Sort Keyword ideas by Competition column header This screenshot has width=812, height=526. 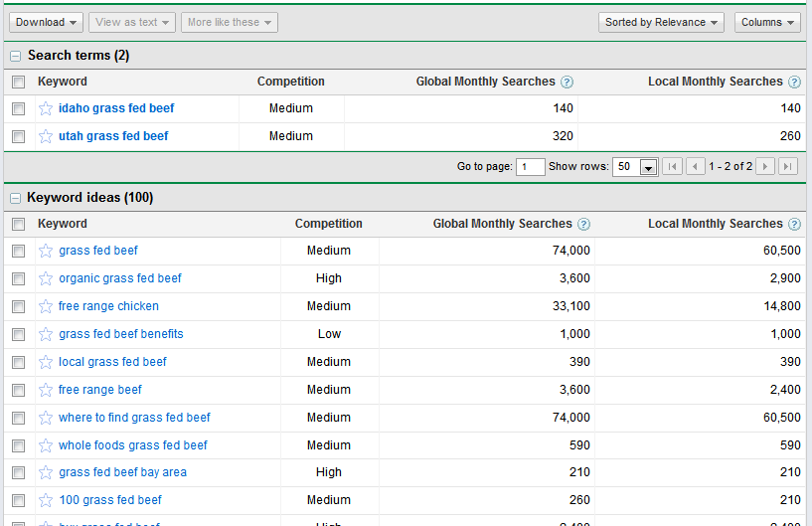click(x=328, y=224)
